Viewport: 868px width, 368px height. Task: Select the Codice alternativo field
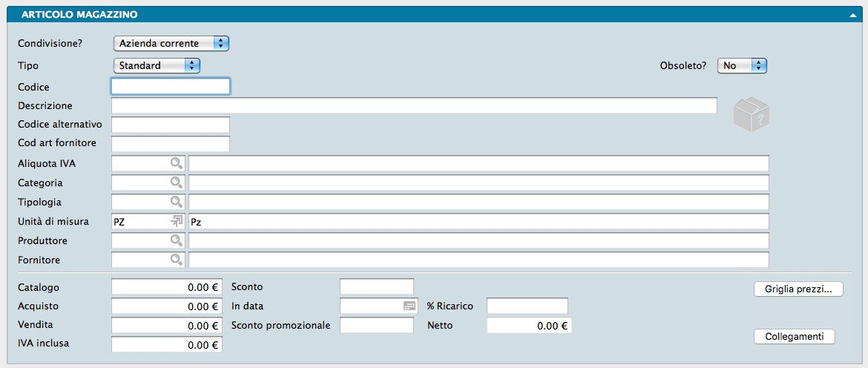coord(171,125)
